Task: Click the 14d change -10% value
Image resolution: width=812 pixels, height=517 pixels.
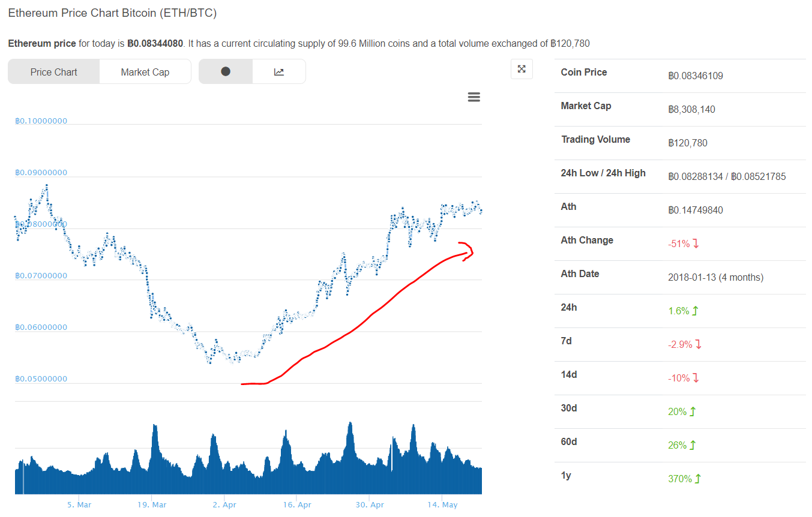Action: [684, 378]
